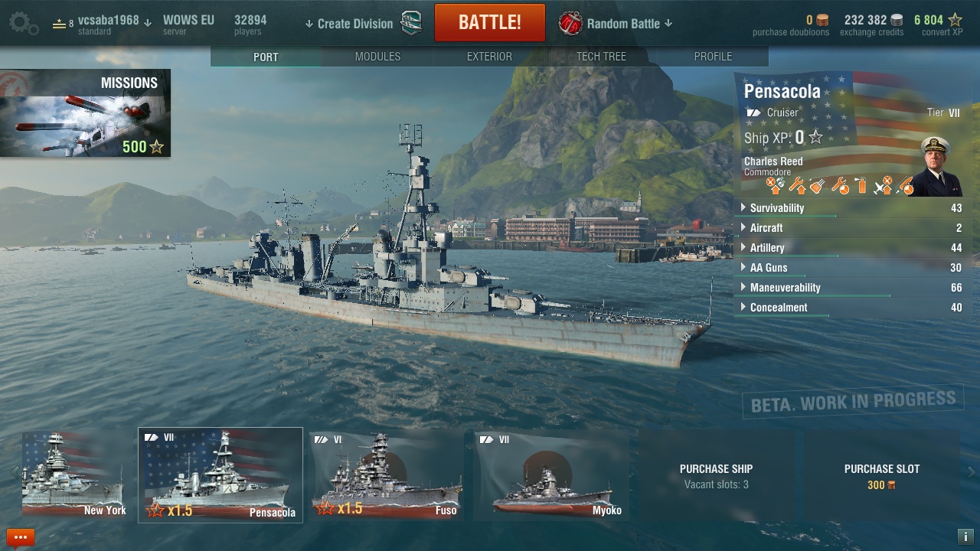Image resolution: width=980 pixels, height=551 pixels.
Task: Open chat with the orange speech bubble
Action: (x=21, y=538)
